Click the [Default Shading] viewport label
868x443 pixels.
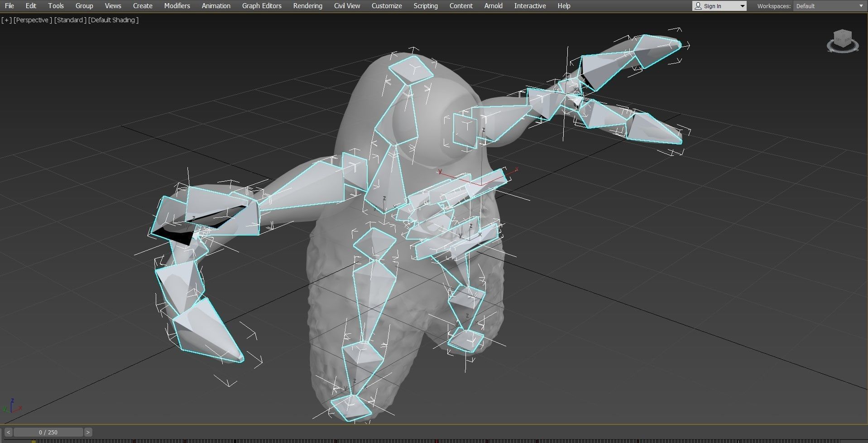coord(113,20)
